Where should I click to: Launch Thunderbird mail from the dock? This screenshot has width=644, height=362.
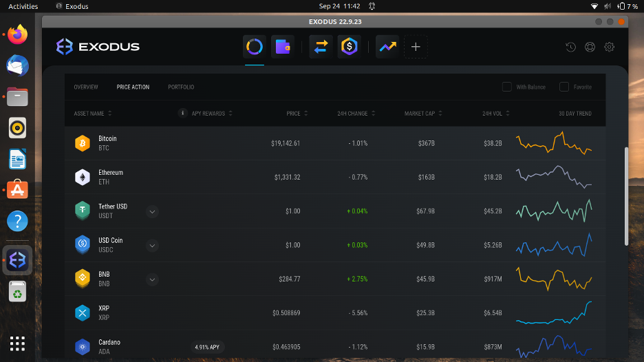(17, 66)
